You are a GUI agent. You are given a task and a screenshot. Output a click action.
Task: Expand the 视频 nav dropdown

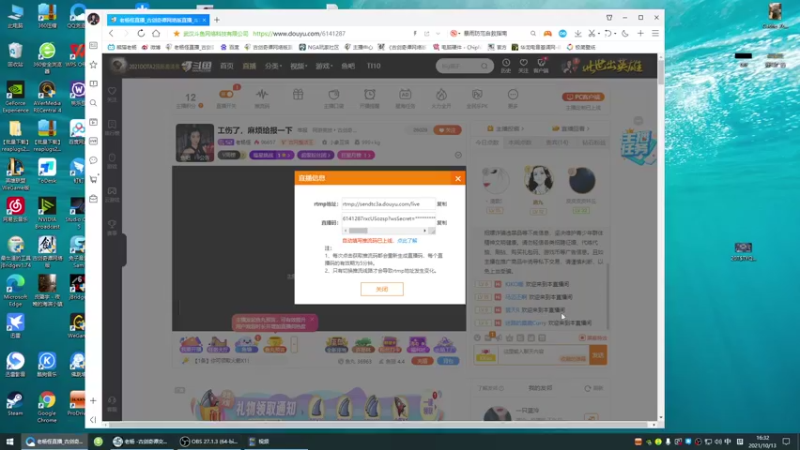coord(298,66)
